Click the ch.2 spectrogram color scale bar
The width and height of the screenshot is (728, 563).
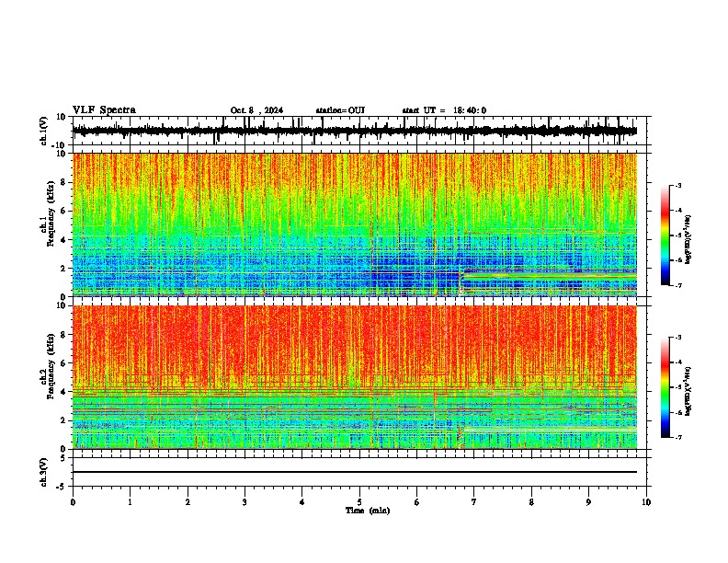[x=665, y=387]
